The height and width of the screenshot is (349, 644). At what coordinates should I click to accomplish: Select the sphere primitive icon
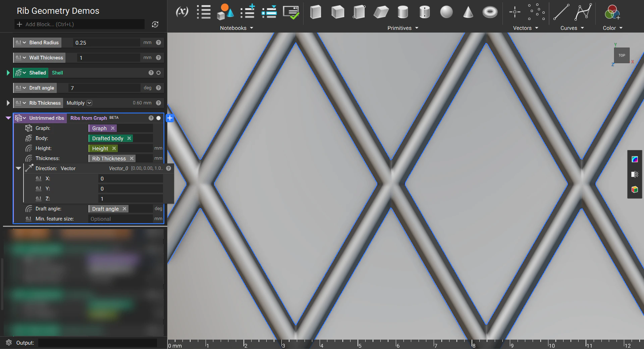click(x=446, y=12)
